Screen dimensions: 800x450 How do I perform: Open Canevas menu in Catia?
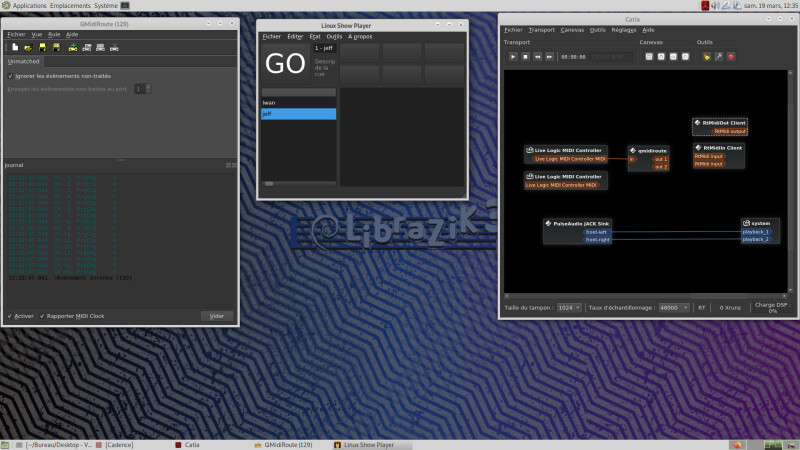click(x=572, y=30)
